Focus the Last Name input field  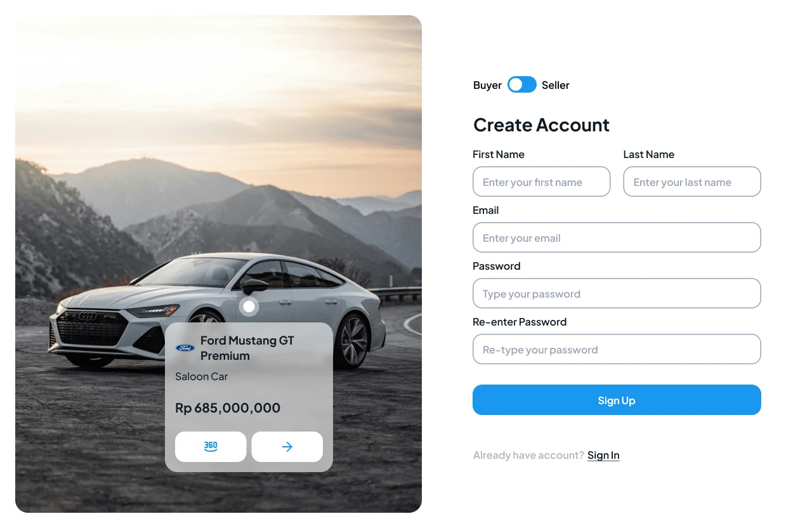click(x=692, y=181)
